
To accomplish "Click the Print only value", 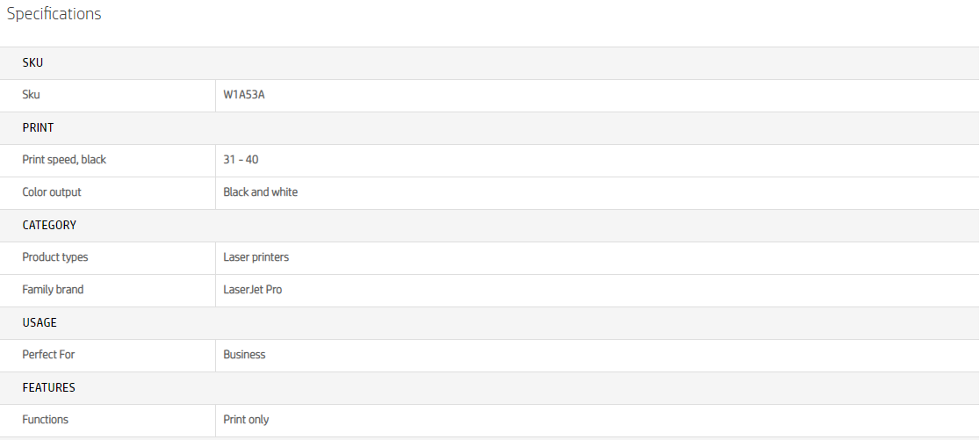I will (247, 420).
